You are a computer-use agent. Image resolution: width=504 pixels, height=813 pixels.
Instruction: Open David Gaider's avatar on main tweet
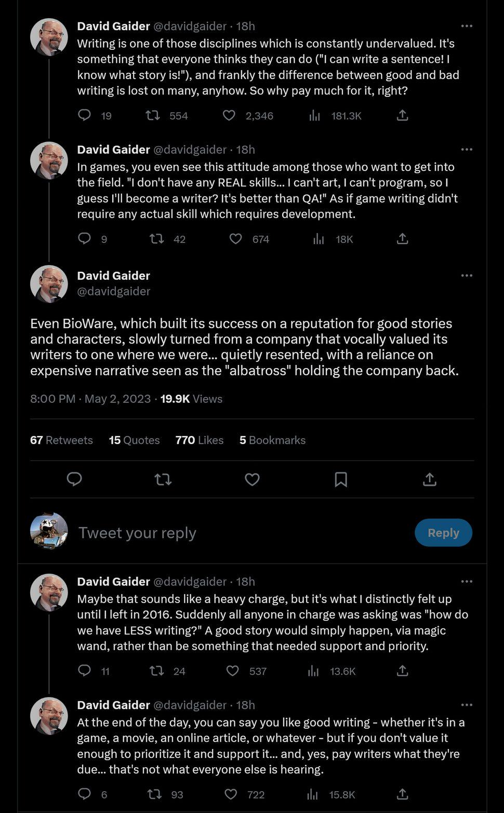tap(49, 284)
